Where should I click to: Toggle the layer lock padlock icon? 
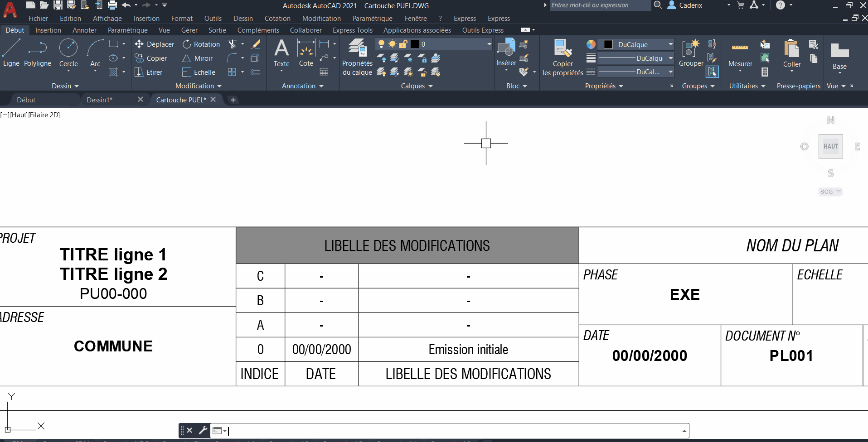click(403, 44)
